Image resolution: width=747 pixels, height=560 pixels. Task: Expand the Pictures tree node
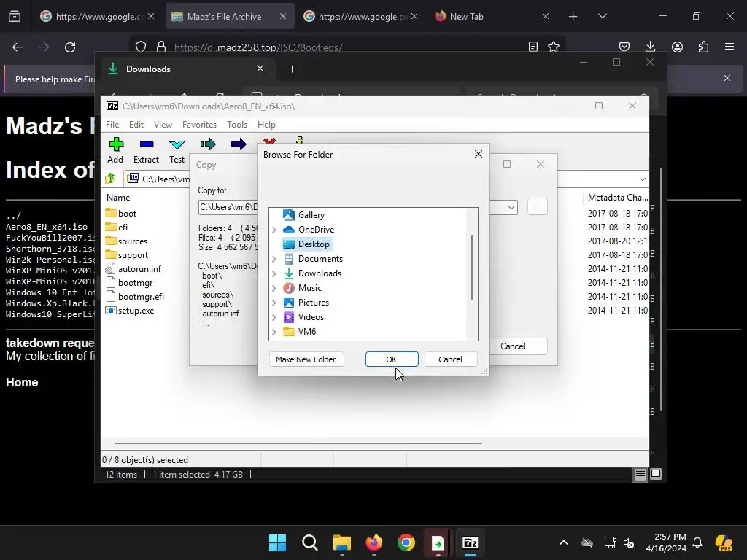pyautogui.click(x=274, y=303)
